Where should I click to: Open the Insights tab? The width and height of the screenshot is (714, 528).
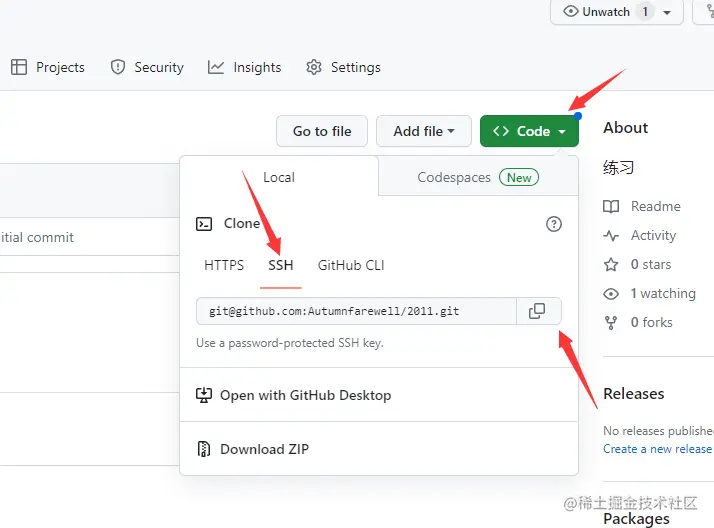[x=244, y=67]
